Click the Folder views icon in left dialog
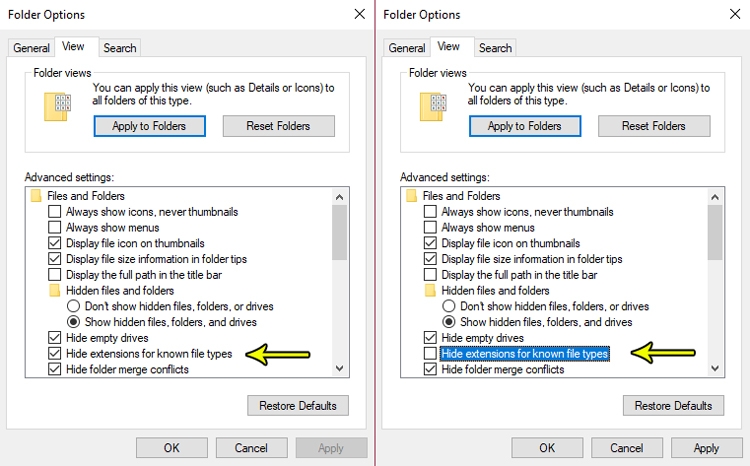Image resolution: width=750 pixels, height=466 pixels. tap(57, 106)
